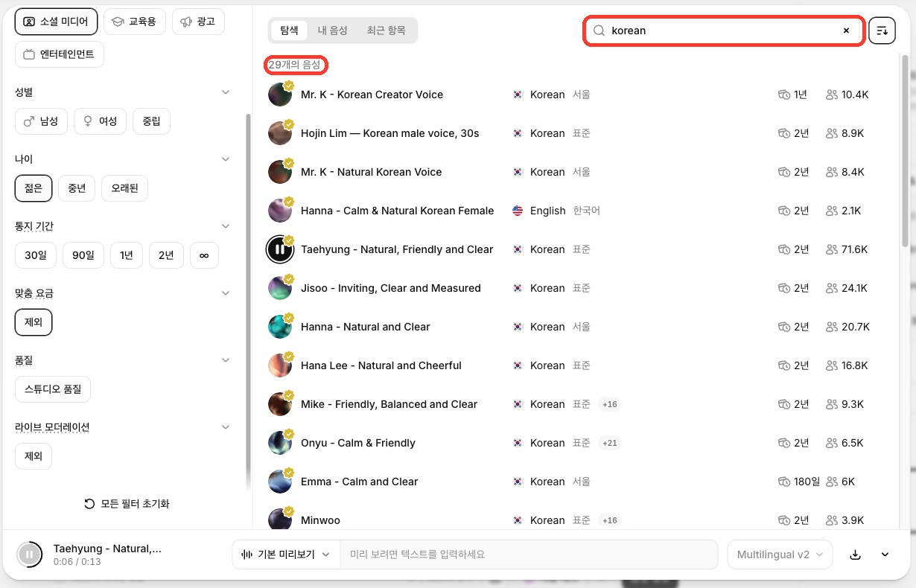Screen dimensions: 916x588
Task: Choose the 90일 notice period
Action: click(83, 255)
